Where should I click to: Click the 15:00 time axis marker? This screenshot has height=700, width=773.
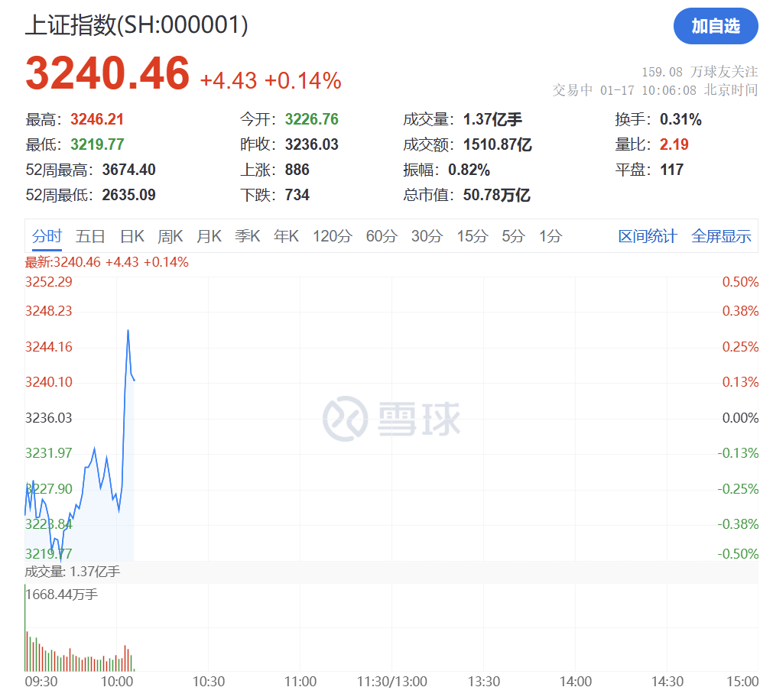tap(743, 682)
